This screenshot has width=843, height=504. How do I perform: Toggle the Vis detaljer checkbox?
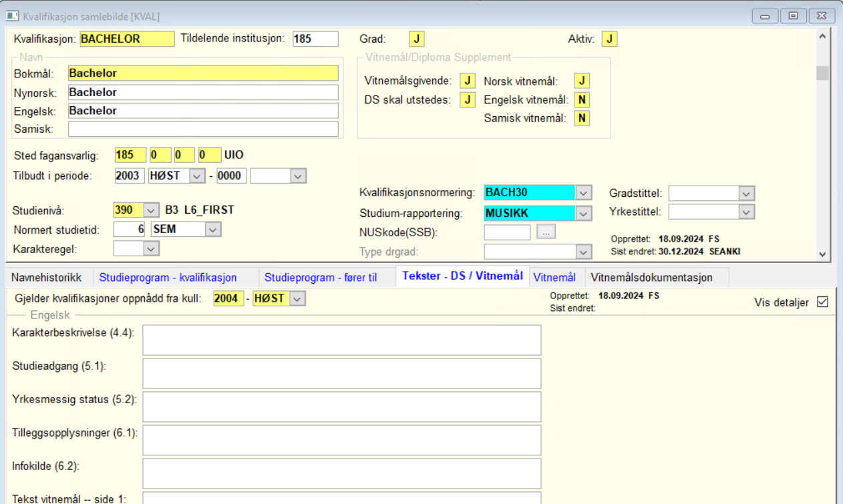[822, 302]
